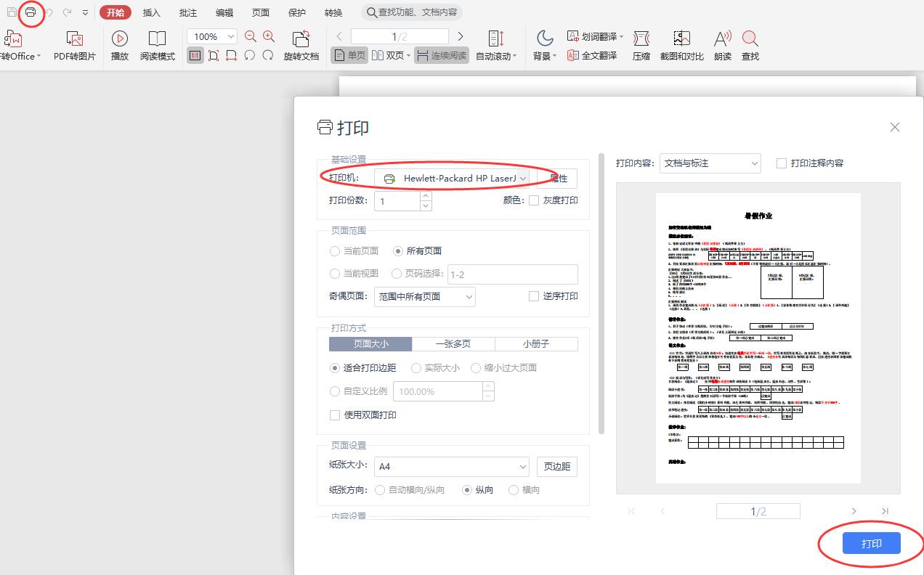Open 背景 background options

pyautogui.click(x=545, y=46)
